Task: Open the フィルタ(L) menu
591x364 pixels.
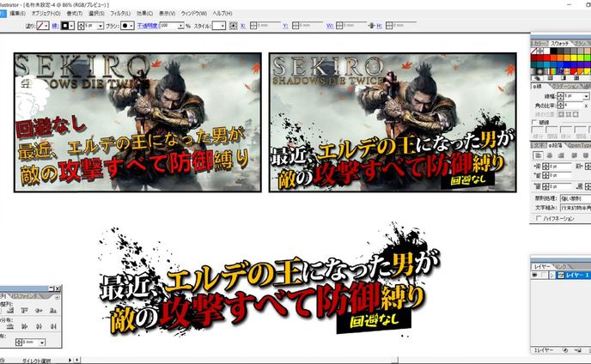Action: [120, 14]
